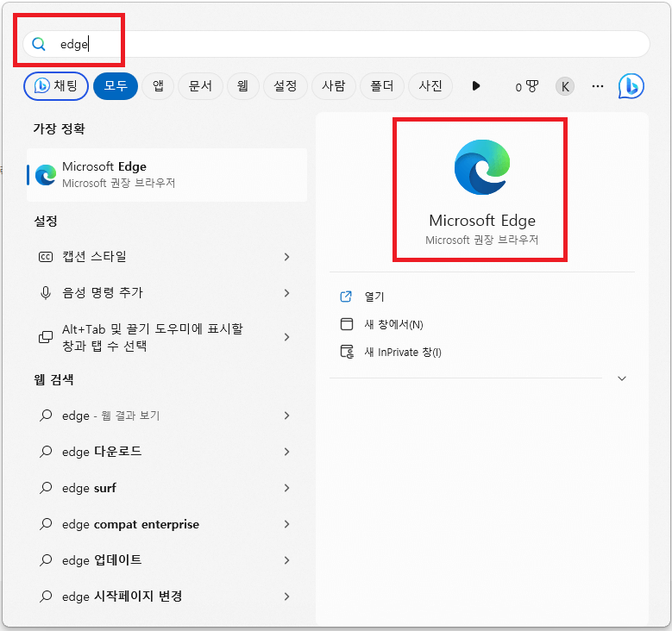Viewport: 672px width, 631px height.
Task: Click the 가장 정확 section heading
Action: point(59,128)
